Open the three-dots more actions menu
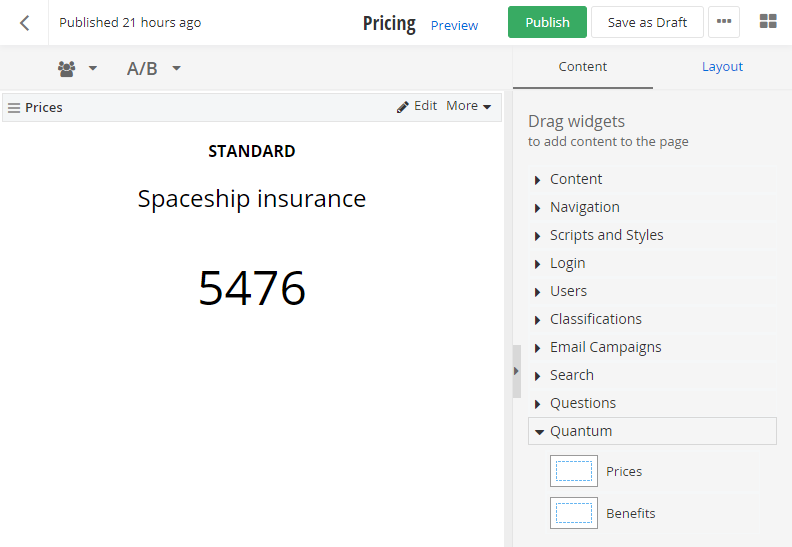 click(724, 22)
